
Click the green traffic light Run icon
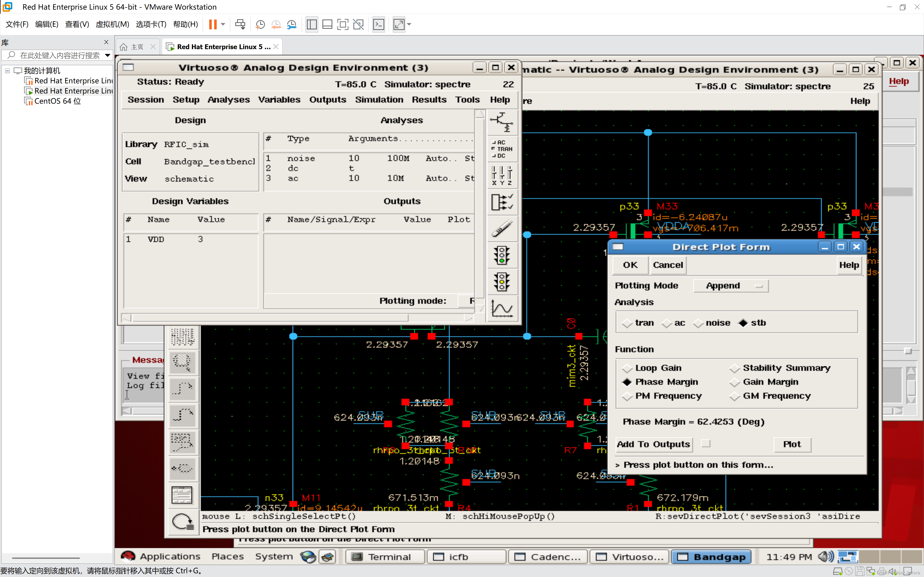tap(502, 255)
